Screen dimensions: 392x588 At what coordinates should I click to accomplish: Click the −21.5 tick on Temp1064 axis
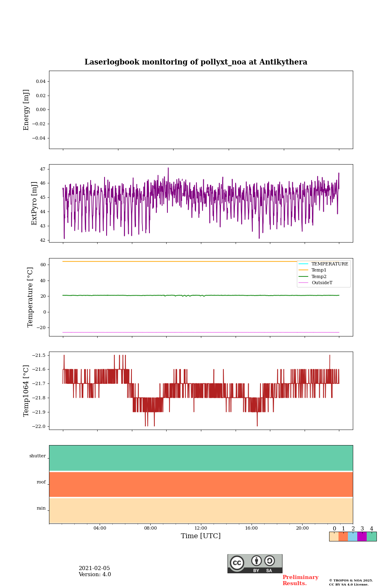tap(39, 355)
